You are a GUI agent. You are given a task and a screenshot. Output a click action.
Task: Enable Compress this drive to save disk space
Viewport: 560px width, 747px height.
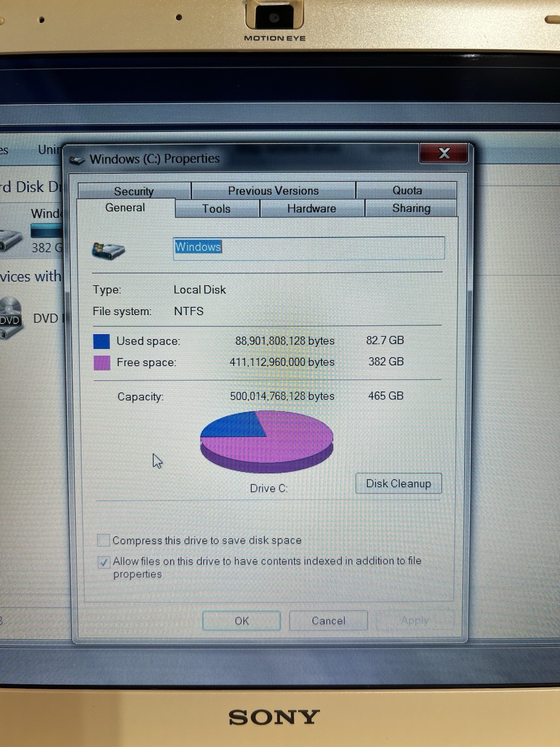tap(103, 541)
